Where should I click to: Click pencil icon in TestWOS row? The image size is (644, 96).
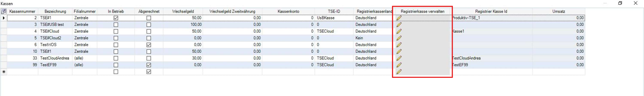[x=399, y=45]
